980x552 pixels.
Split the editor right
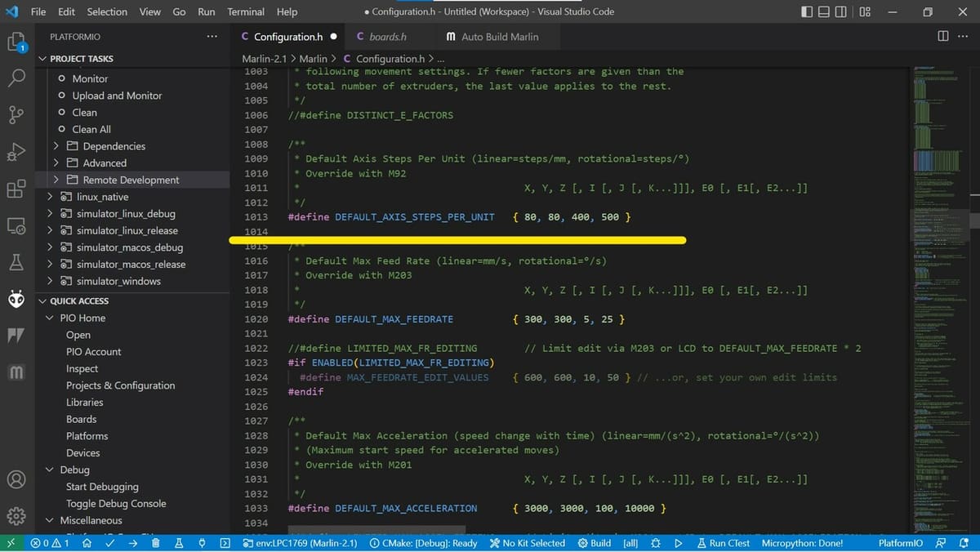click(943, 36)
